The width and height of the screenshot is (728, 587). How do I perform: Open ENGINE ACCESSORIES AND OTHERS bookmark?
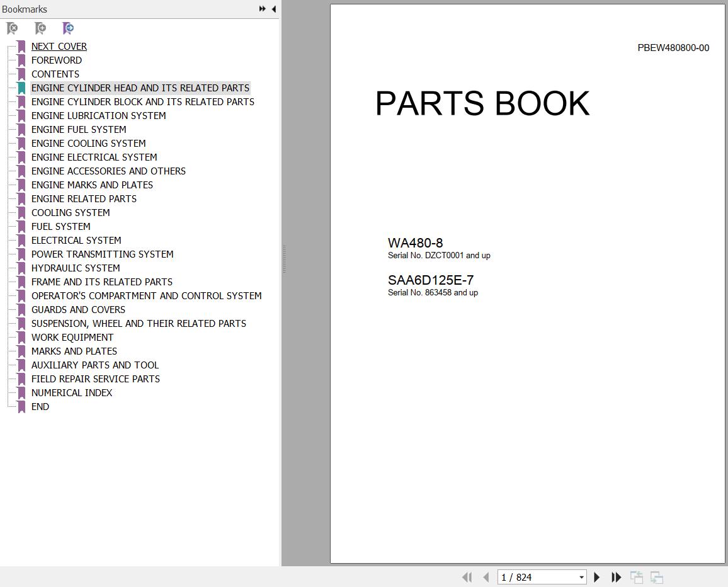(x=109, y=171)
